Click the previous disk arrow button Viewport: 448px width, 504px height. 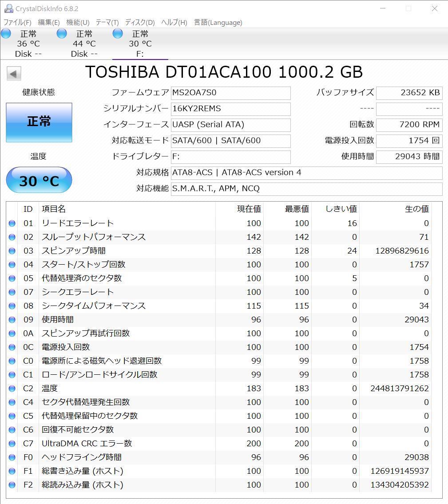point(14,74)
